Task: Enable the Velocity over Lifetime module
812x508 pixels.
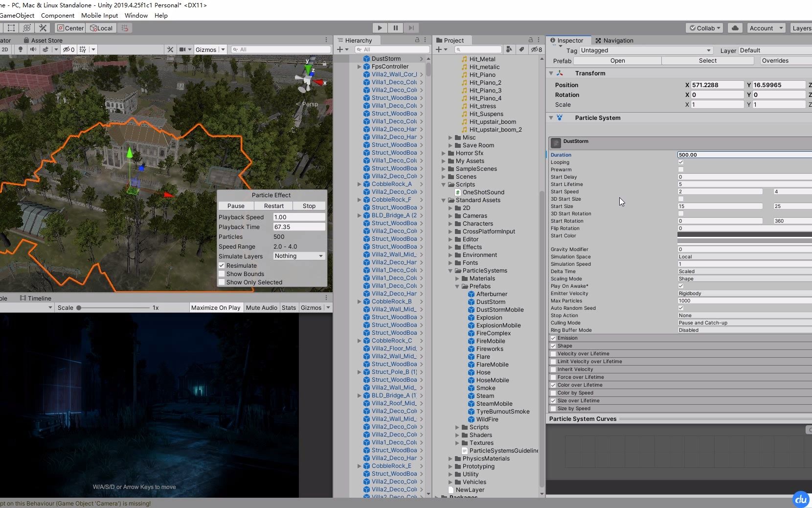Action: [x=553, y=353]
